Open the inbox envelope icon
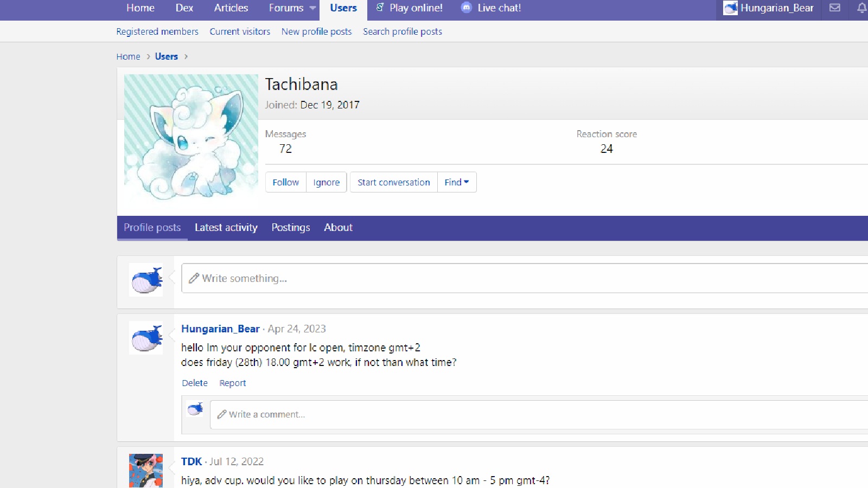Viewport: 868px width, 488px height. pos(835,8)
